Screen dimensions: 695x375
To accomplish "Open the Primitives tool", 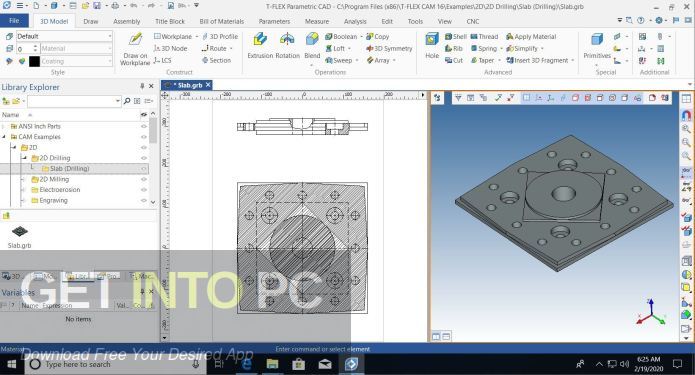I will click(x=597, y=46).
